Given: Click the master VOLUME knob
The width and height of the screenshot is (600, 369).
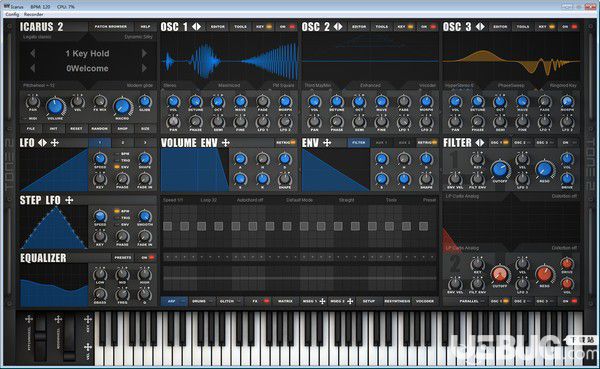Looking at the screenshot, I should 55,107.
